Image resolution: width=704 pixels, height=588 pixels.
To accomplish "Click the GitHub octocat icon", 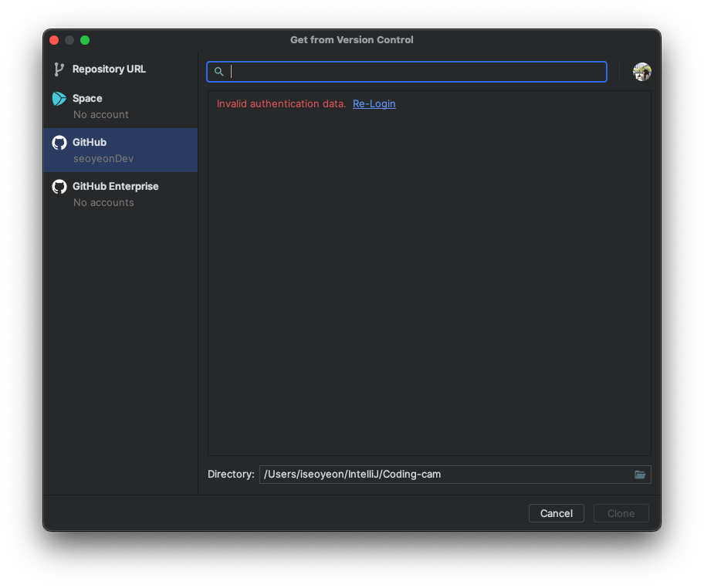I will point(59,142).
